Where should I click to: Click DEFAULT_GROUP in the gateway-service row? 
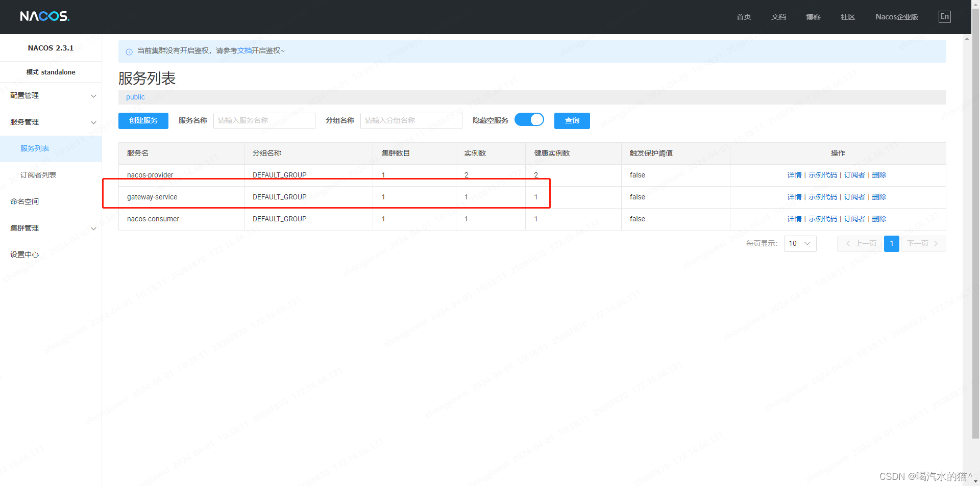click(280, 197)
